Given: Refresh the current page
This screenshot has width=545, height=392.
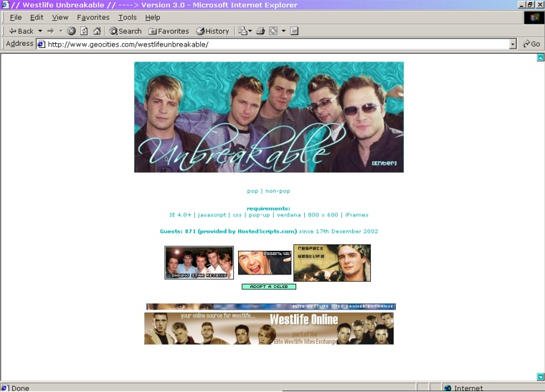Looking at the screenshot, I should (84, 31).
